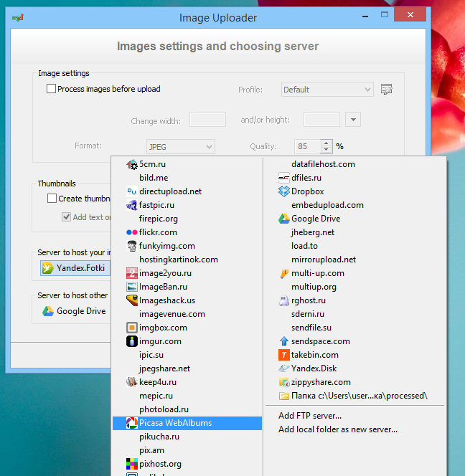Open the profile editor icon beside Profile dropdown
465x476 pixels.
[387, 89]
